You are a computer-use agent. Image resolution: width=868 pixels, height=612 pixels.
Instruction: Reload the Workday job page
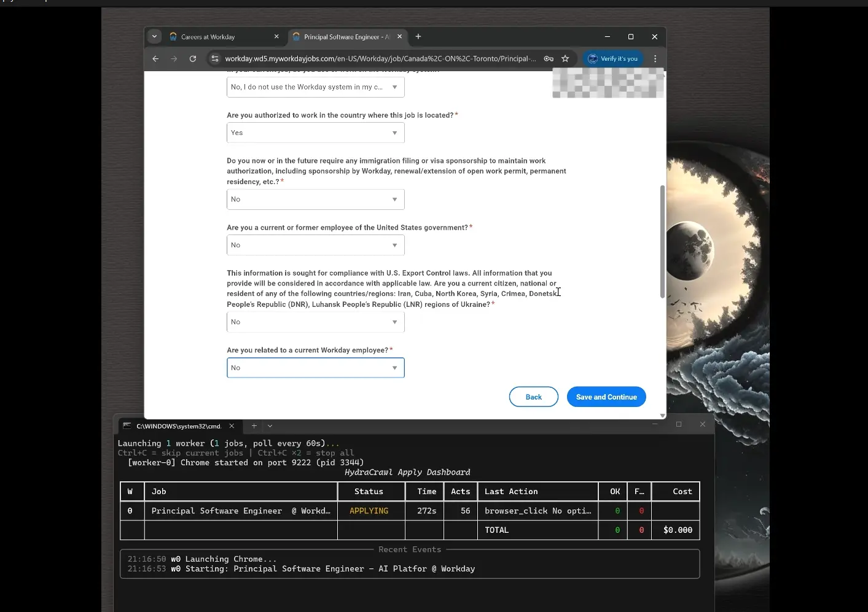[192, 58]
